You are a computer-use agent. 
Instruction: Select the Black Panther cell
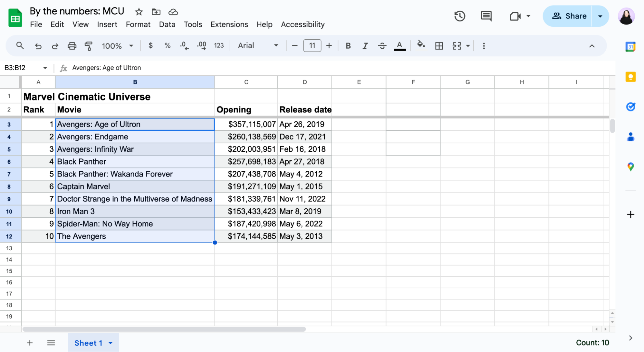[x=135, y=162]
